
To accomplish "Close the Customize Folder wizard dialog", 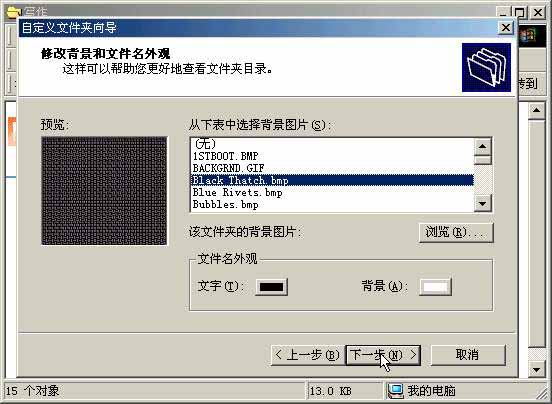I will point(506,27).
